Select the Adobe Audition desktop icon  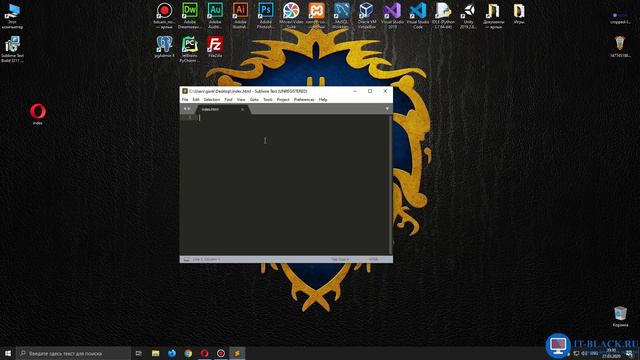[x=215, y=16]
